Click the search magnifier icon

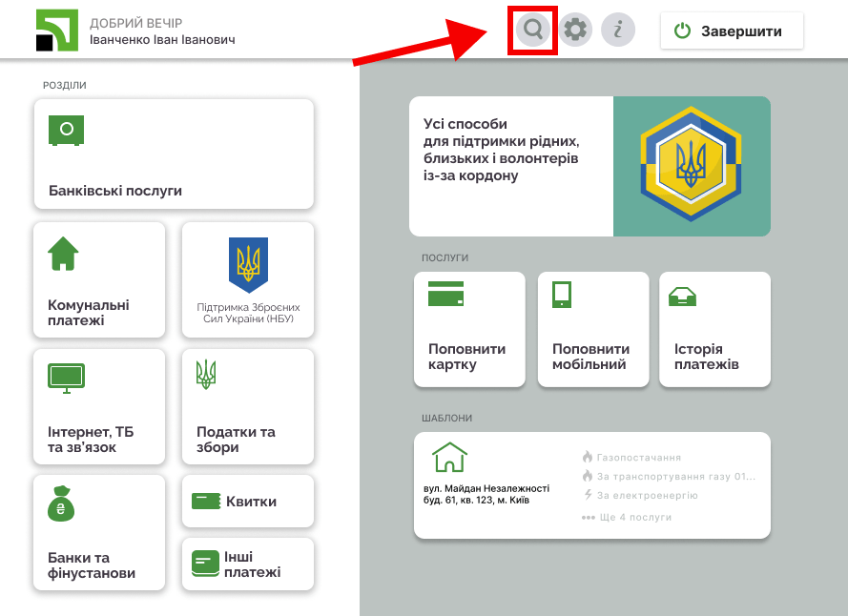pyautogui.click(x=532, y=30)
